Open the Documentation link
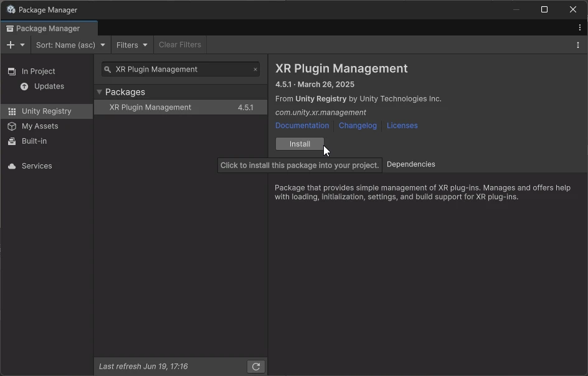 [302, 125]
